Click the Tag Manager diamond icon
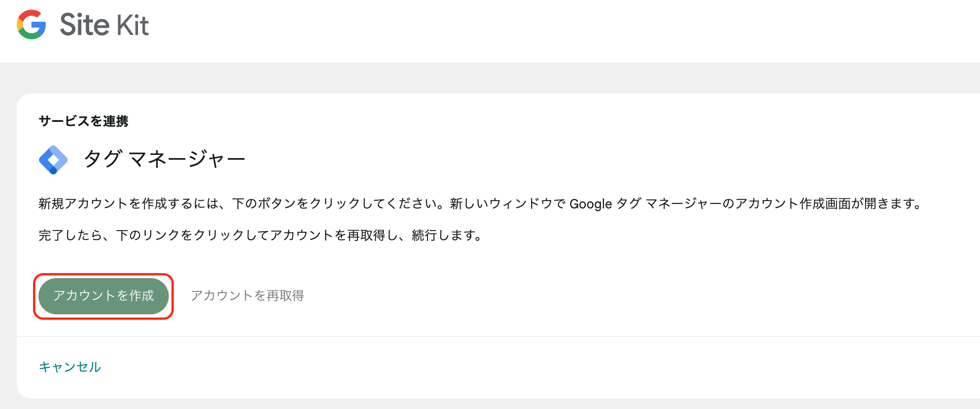 coord(53,160)
